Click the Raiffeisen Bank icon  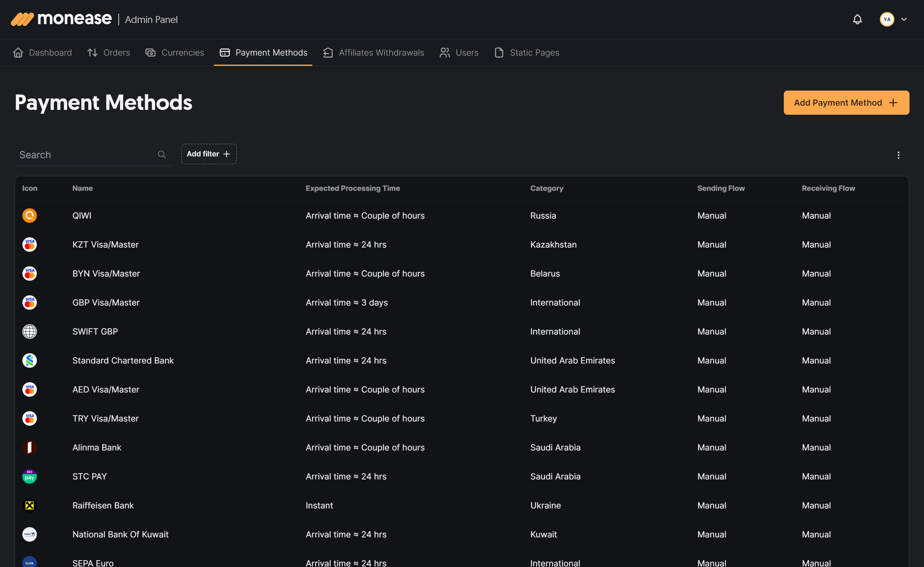coord(29,505)
